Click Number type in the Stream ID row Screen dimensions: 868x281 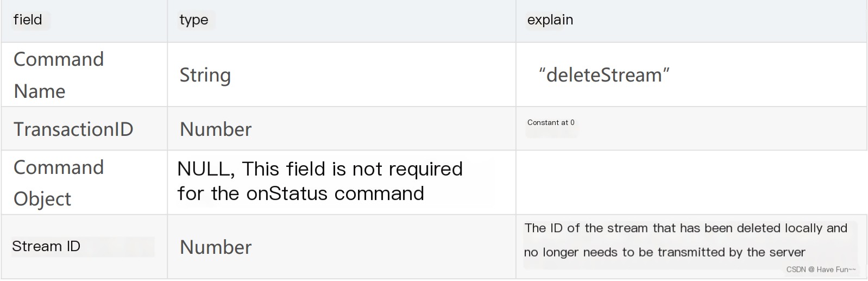(x=216, y=247)
